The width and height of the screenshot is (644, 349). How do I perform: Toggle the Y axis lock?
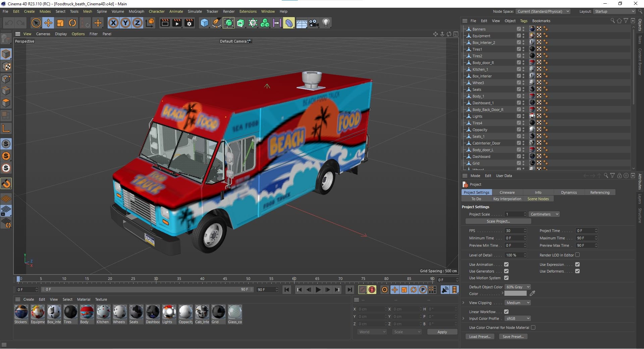click(x=125, y=23)
